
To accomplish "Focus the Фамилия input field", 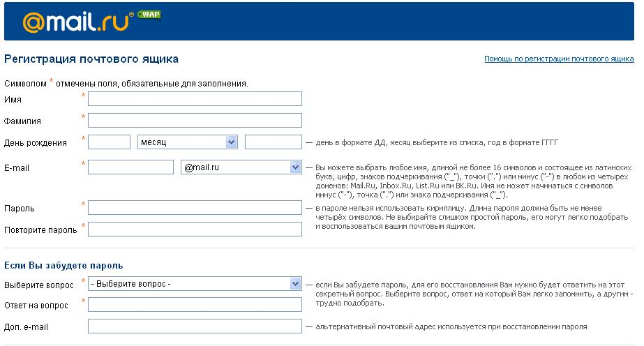I will (x=195, y=120).
